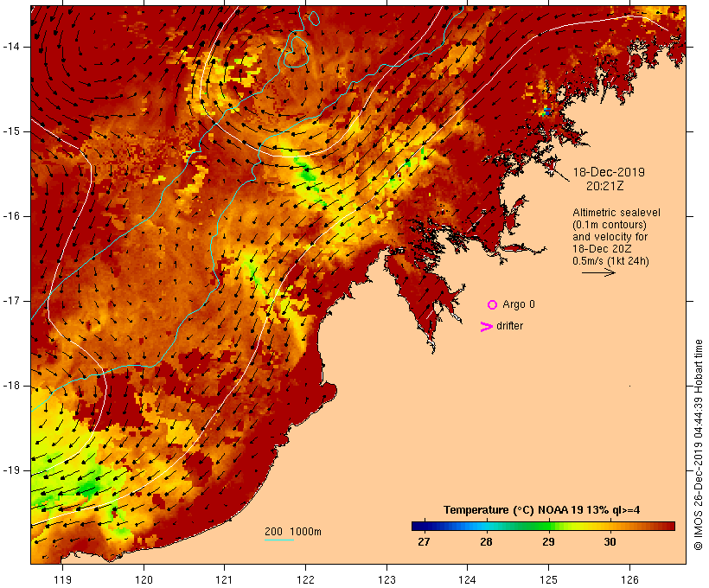Click the '18-Dec 20Z' caption line
The width and height of the screenshot is (709, 588).
pyautogui.click(x=602, y=249)
